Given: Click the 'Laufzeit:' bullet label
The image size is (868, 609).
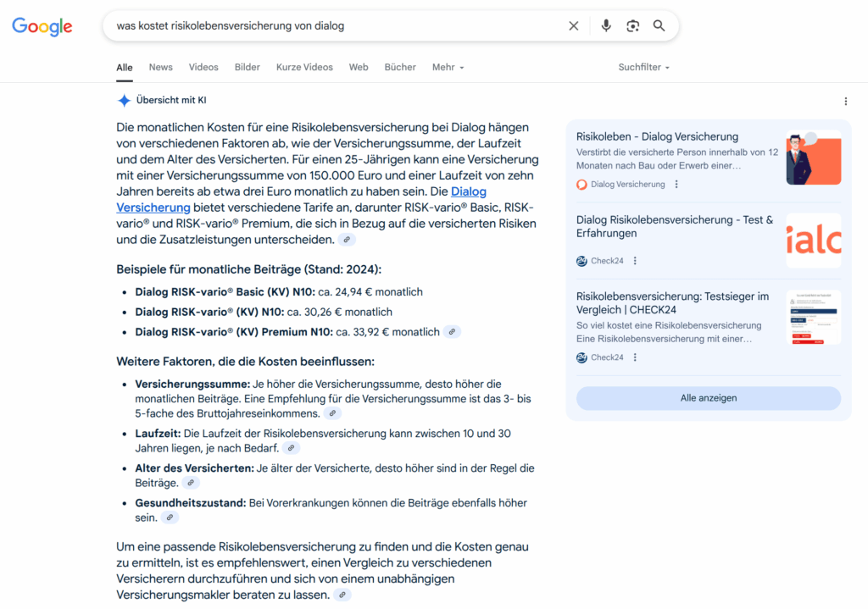Looking at the screenshot, I should 158,434.
